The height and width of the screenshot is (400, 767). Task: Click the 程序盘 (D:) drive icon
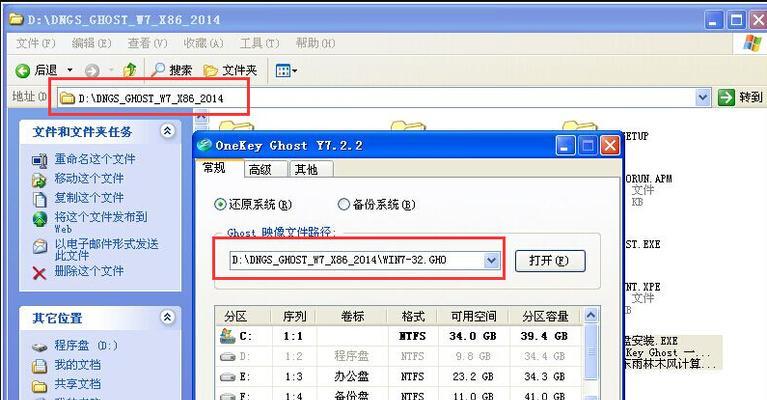39,348
